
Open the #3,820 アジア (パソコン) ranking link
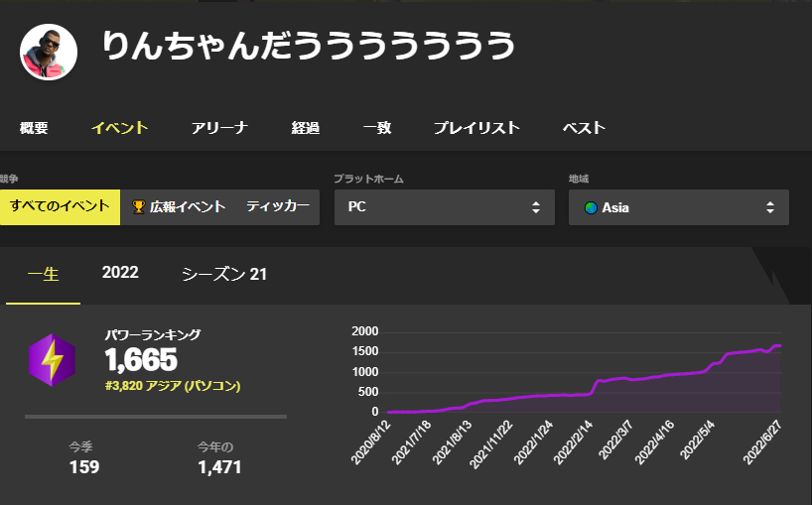(173, 386)
